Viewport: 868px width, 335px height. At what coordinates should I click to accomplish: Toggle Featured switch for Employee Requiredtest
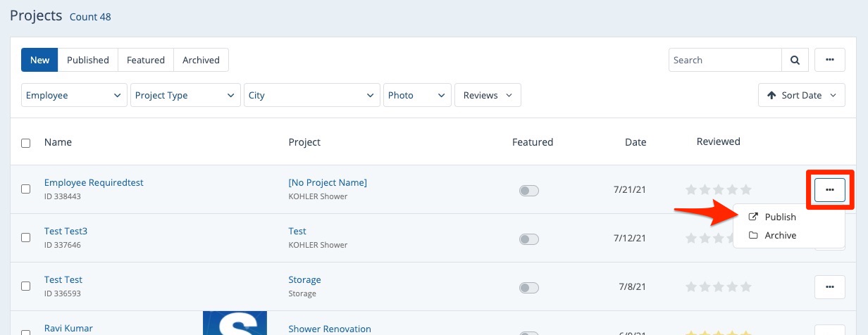[x=528, y=191]
